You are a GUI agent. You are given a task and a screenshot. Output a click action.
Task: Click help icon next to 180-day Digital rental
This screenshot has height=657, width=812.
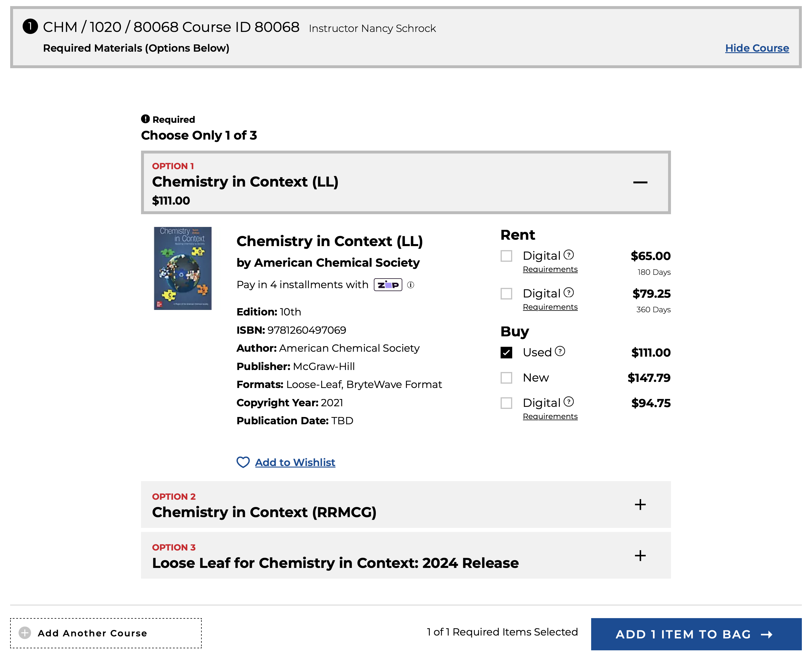point(568,255)
